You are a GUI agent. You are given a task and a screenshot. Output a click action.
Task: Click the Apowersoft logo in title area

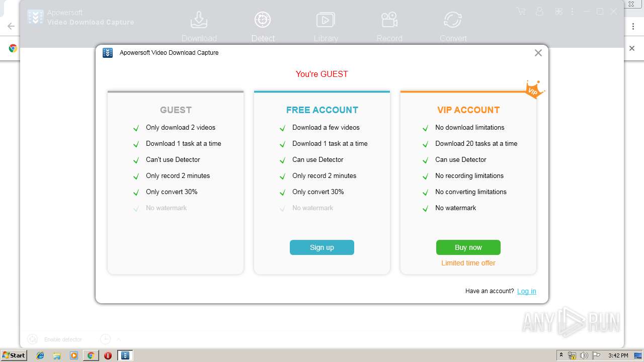click(35, 17)
